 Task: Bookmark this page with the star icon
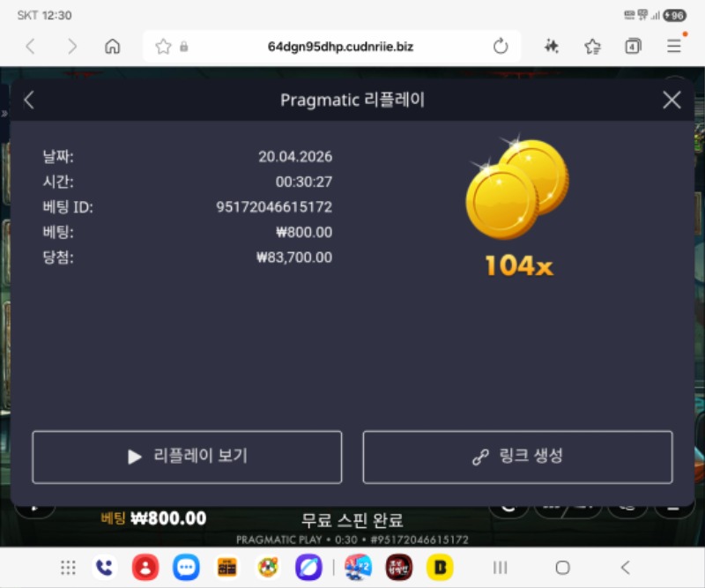pyautogui.click(x=163, y=47)
